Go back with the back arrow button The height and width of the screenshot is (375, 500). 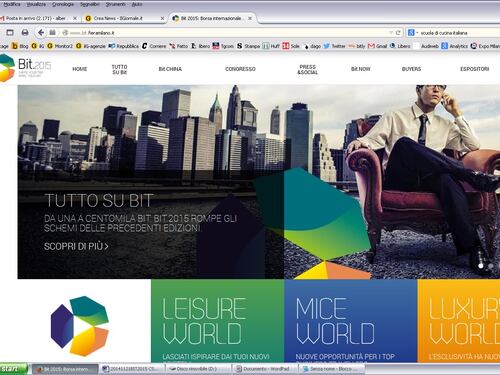point(41,33)
